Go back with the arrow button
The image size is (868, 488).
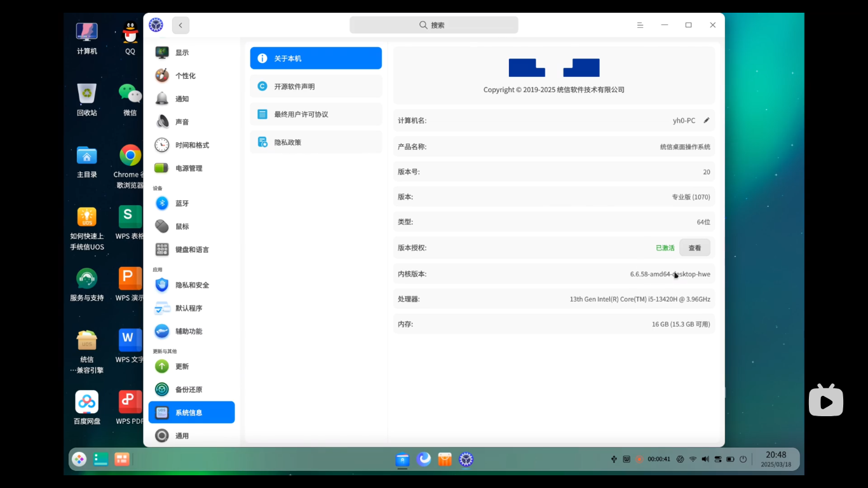(x=180, y=25)
